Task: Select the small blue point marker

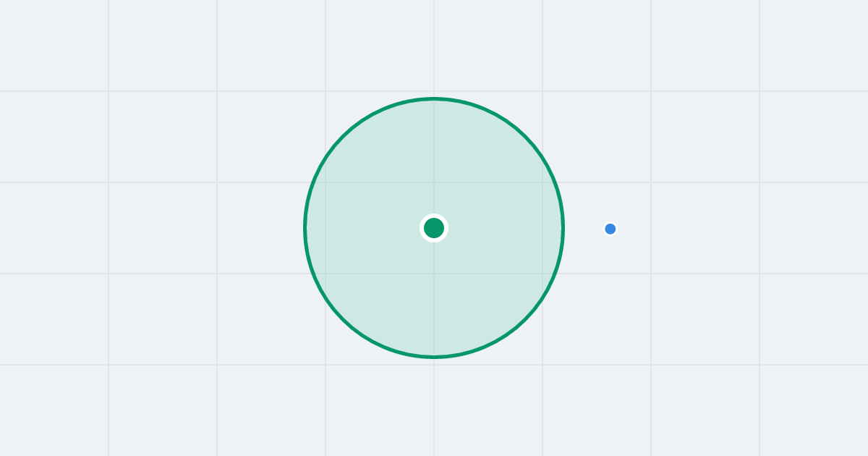Action: click(x=610, y=229)
